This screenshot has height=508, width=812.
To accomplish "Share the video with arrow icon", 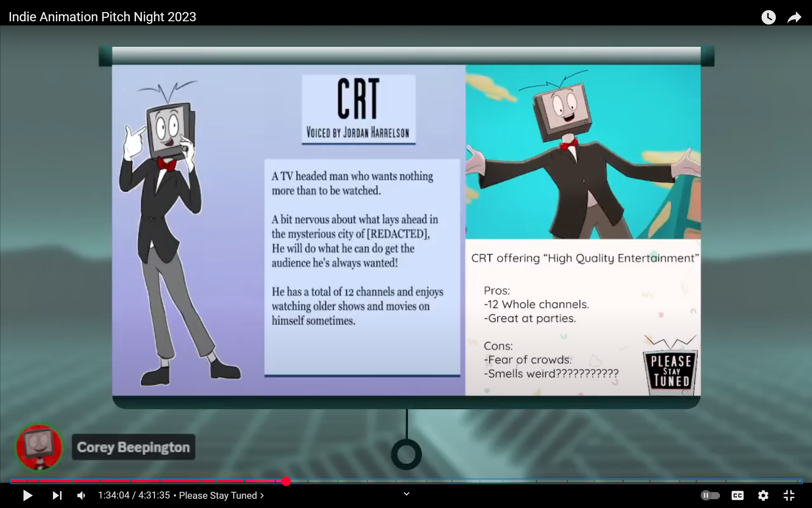I will coord(794,17).
